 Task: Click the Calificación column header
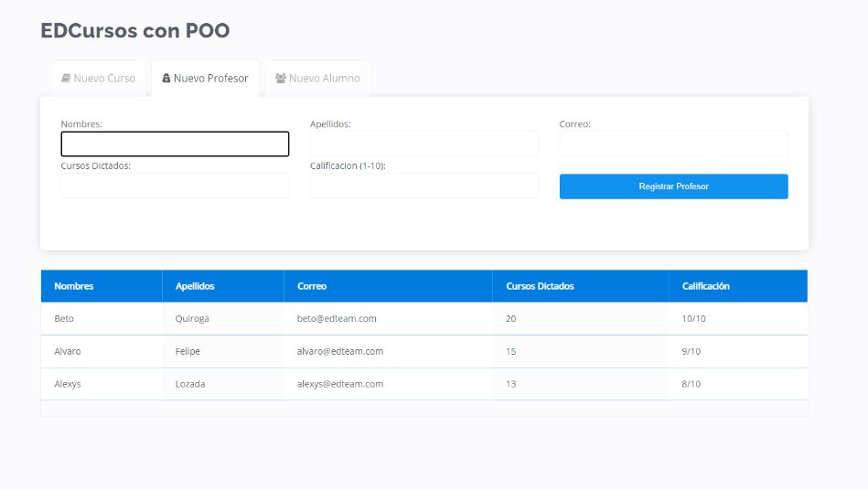[705, 286]
